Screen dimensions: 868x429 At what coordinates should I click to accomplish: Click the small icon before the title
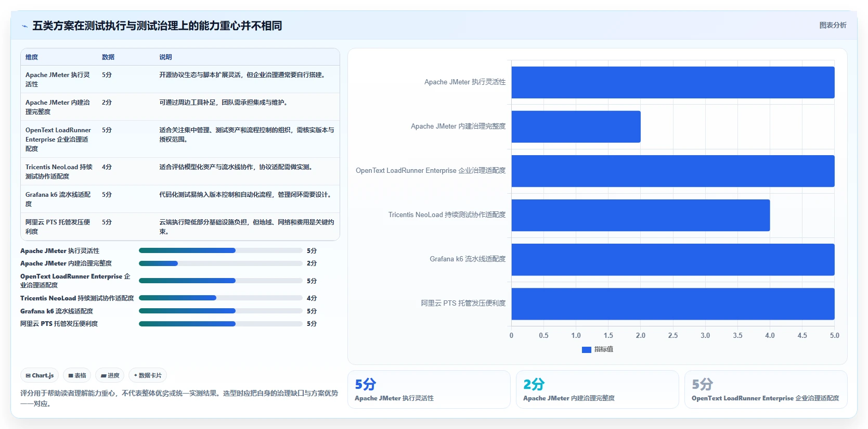[24, 26]
